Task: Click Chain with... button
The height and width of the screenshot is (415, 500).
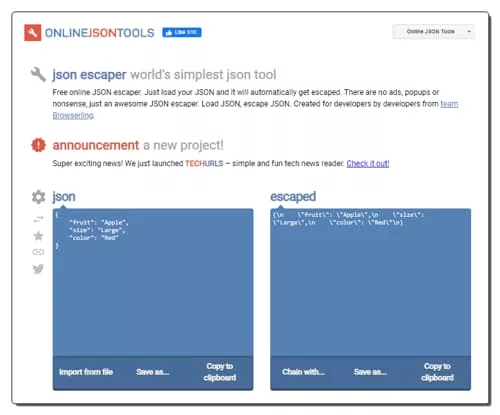Action: [x=303, y=372]
